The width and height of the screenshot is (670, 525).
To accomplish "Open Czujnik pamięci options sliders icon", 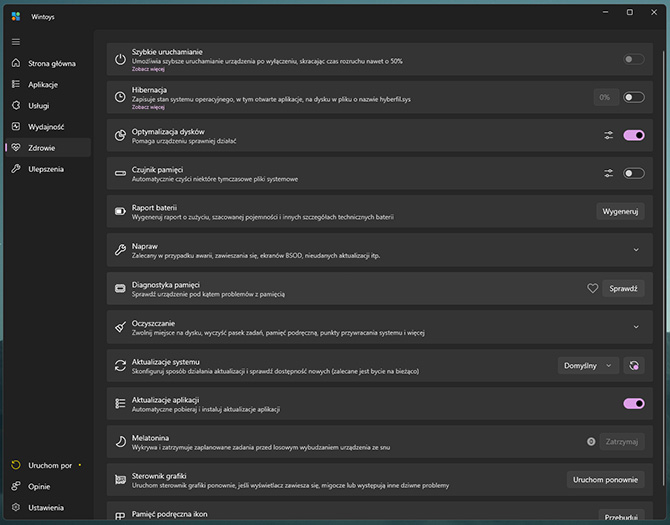I will pyautogui.click(x=608, y=173).
